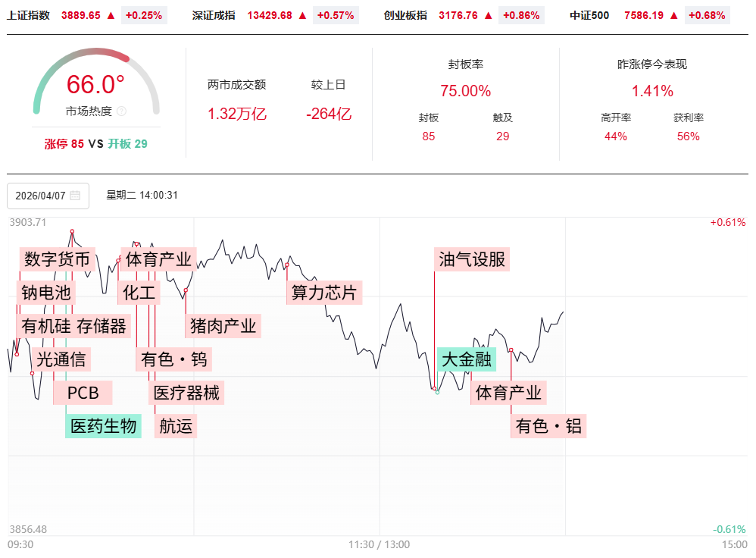Click the help icon beside 市场热度
Screen dimensions: 756x558
tap(121, 111)
